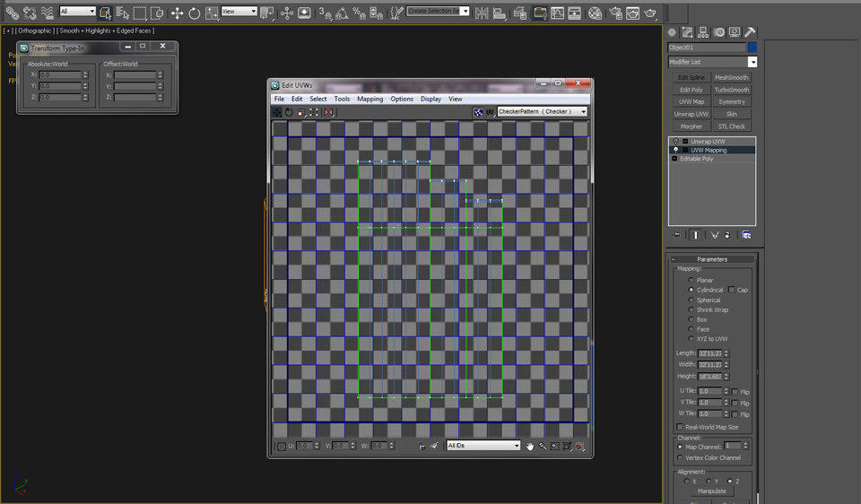Click the teapot Render icon in main toolbar
Screen dimensions: 861x504
(x=650, y=13)
